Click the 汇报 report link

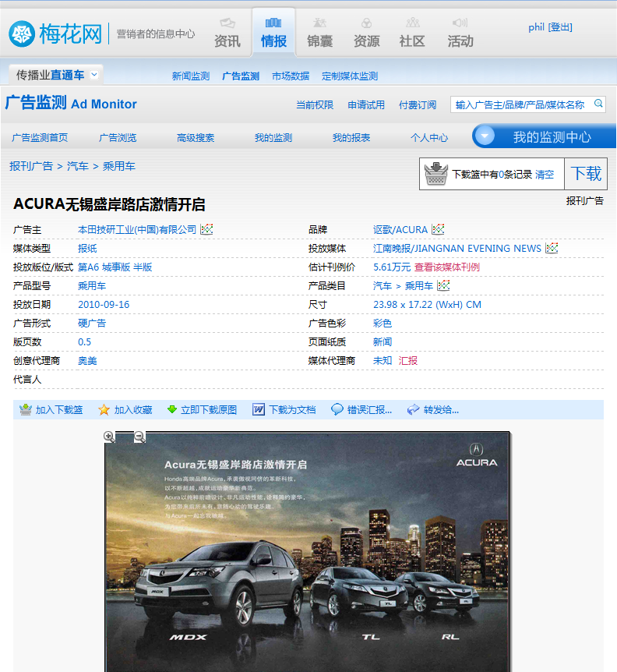click(x=408, y=361)
